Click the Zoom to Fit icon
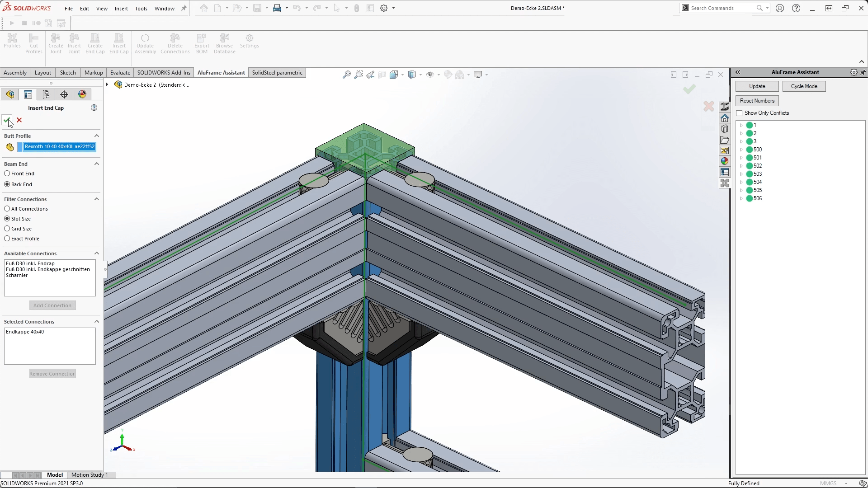This screenshot has width=868, height=488. pos(346,75)
